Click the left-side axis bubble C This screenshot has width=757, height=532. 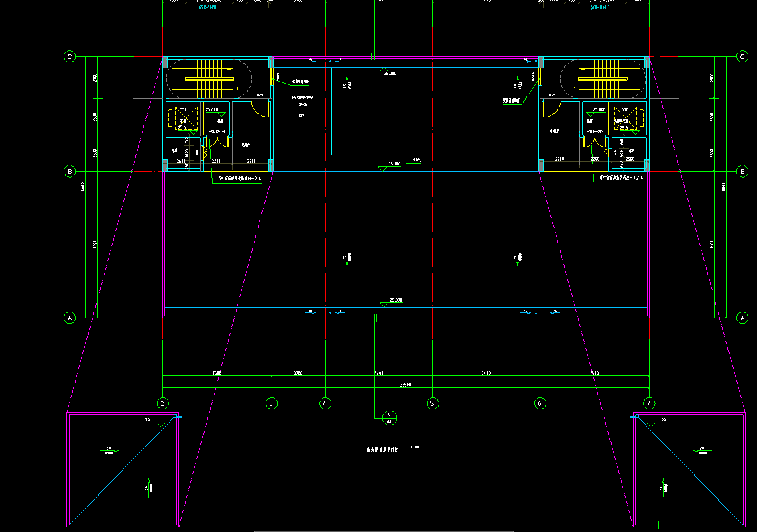click(x=70, y=57)
